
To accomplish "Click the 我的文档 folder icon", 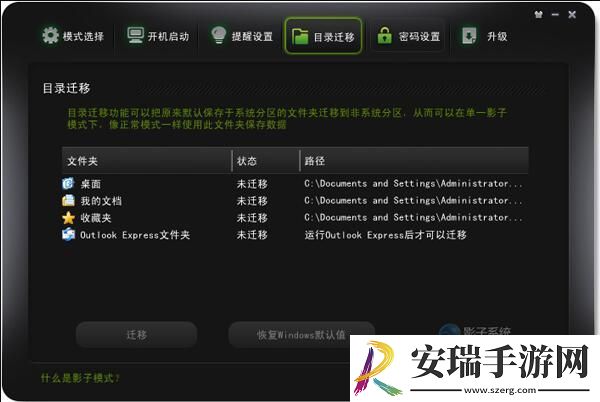I will pyautogui.click(x=68, y=200).
